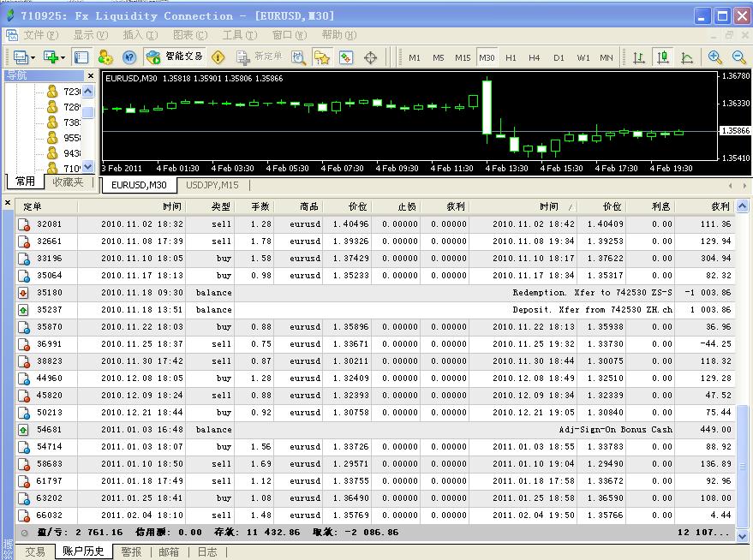
Task: Switch to the USDJPY,M15 chart tab
Action: [212, 185]
